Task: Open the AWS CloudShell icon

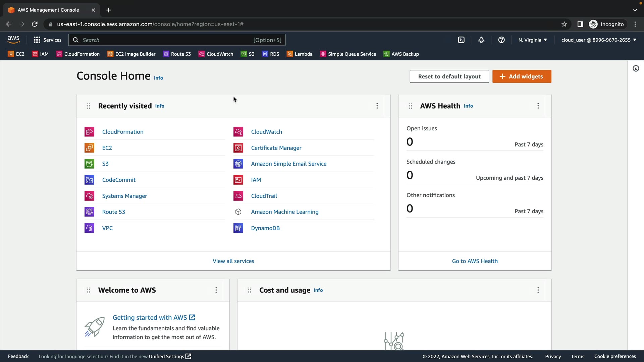Action: [x=461, y=40]
